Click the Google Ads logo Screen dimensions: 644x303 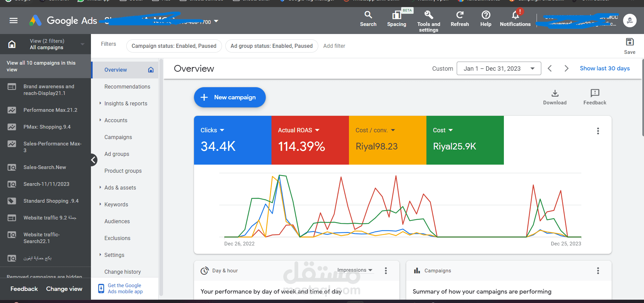[63, 21]
